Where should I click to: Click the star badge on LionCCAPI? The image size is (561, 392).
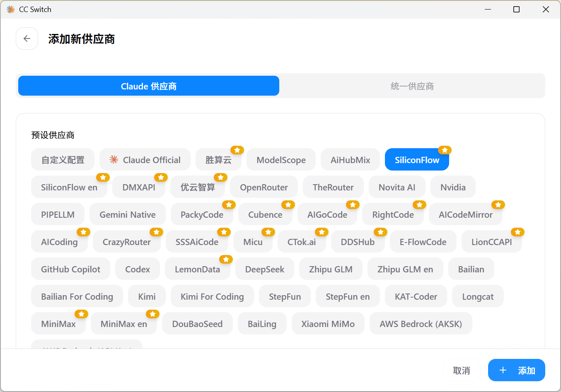click(x=517, y=232)
